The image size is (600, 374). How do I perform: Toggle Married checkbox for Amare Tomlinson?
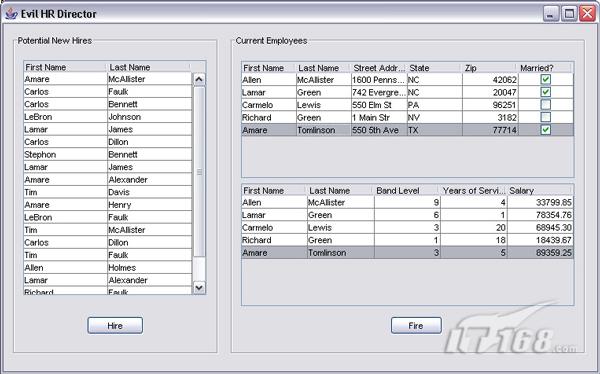(x=546, y=130)
